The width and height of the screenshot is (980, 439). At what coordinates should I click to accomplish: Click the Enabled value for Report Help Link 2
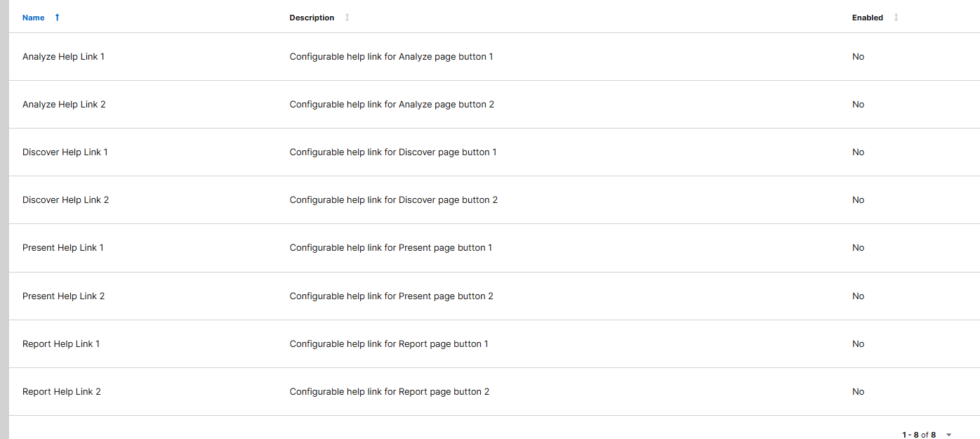[x=858, y=391]
